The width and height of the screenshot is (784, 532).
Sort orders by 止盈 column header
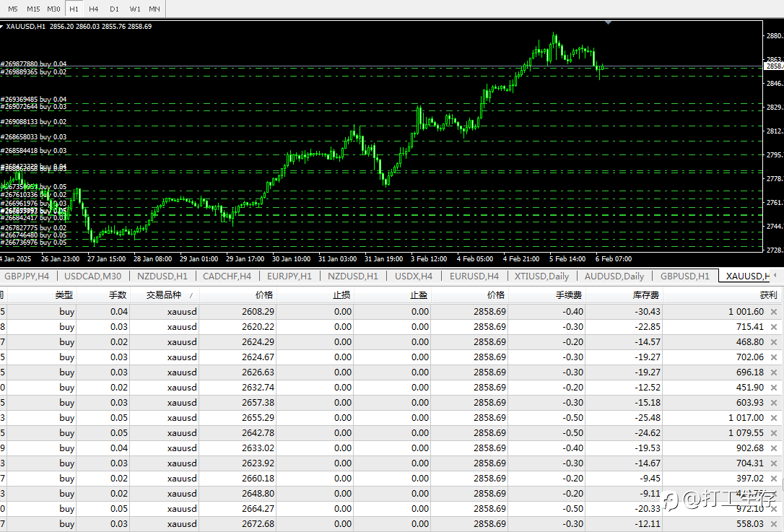tap(419, 295)
